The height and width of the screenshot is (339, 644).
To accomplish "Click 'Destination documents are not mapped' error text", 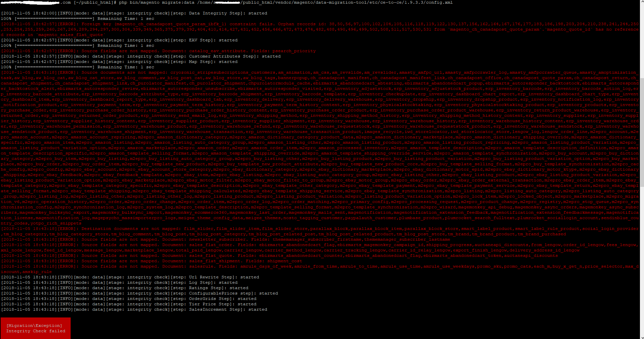I will pyautogui.click(x=131, y=229).
